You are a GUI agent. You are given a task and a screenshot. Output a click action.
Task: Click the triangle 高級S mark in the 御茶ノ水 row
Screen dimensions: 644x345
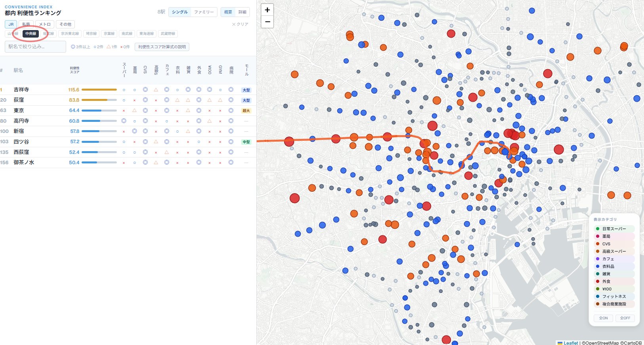click(156, 162)
